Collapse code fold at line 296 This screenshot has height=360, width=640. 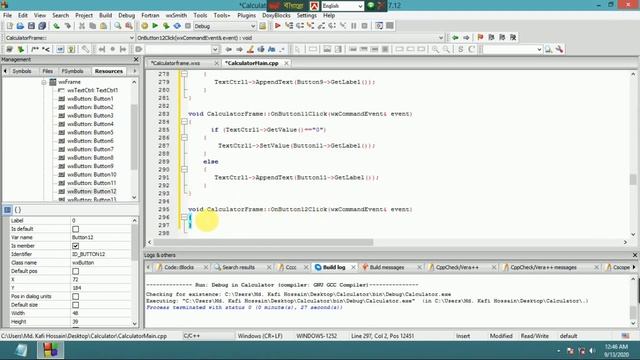pos(184,217)
